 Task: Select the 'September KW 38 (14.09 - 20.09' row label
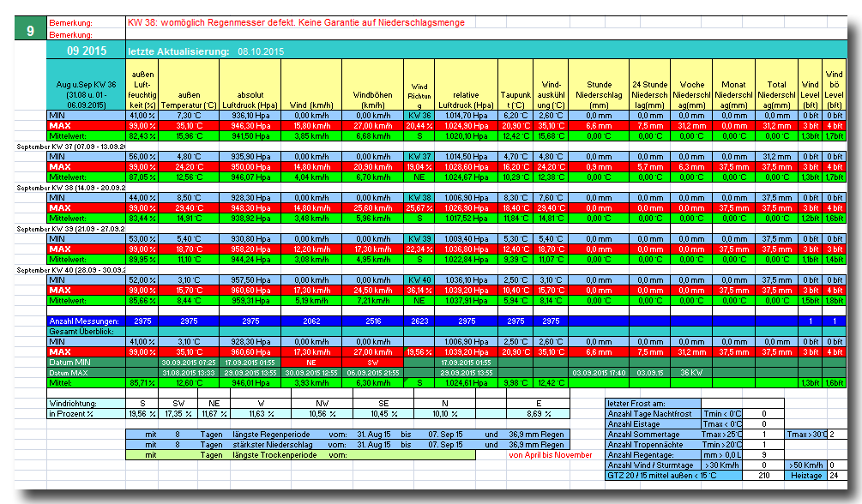[x=70, y=188]
